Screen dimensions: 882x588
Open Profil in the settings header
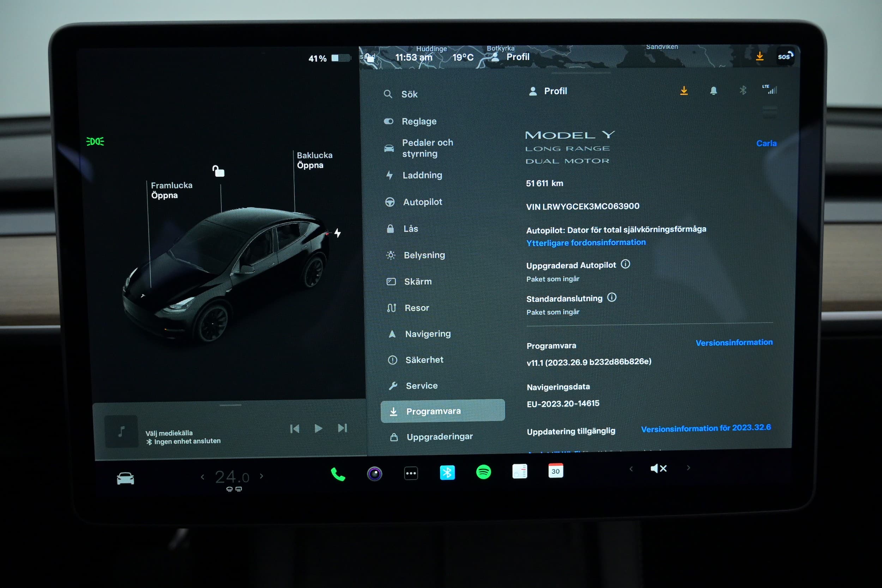coord(548,91)
